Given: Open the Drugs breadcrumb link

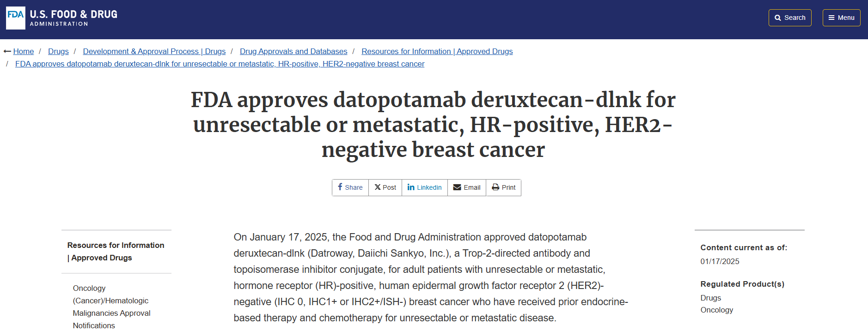Looking at the screenshot, I should pos(58,51).
